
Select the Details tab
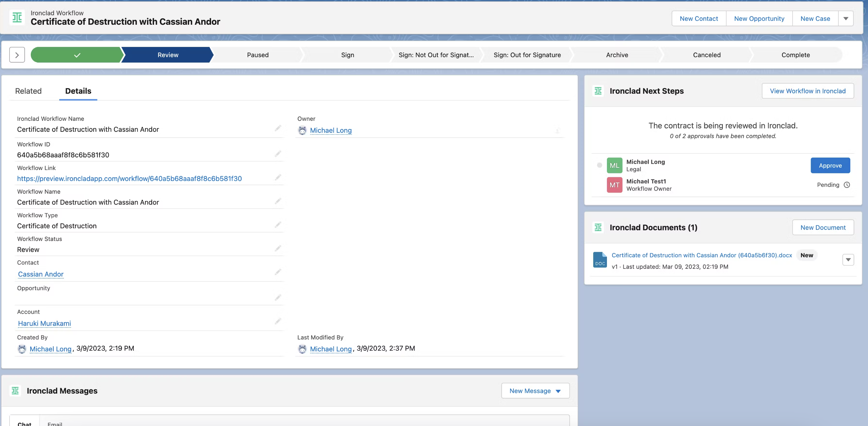click(78, 91)
